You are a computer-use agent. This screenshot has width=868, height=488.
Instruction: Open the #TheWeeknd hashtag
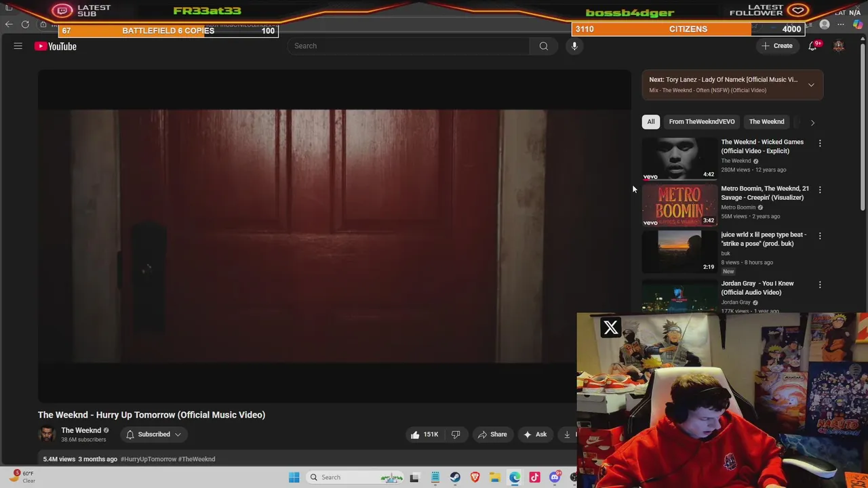[x=197, y=459]
